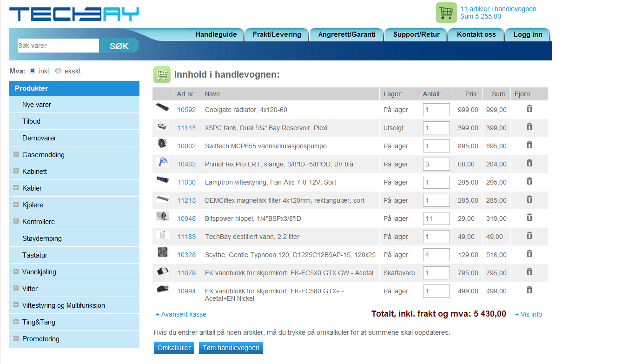Trash the TechBay destillert vann item

(x=529, y=236)
